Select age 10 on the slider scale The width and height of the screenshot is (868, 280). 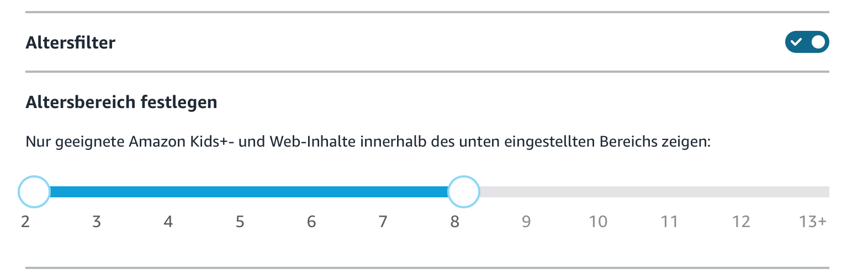(598, 222)
